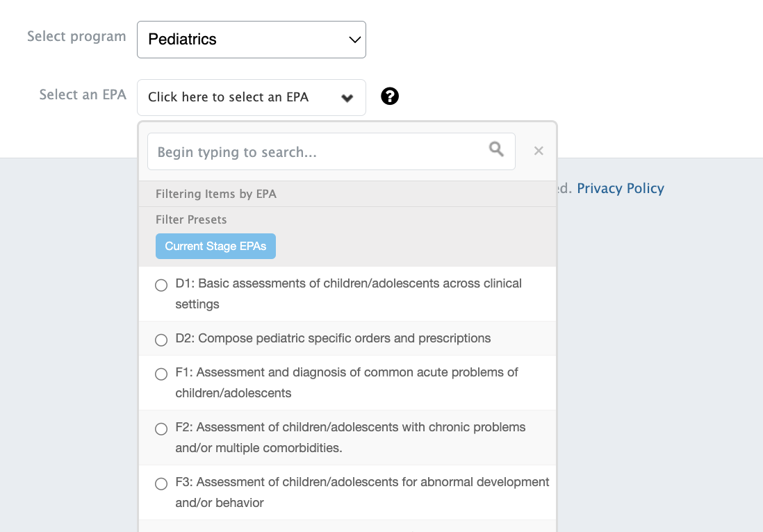The height and width of the screenshot is (532, 763).
Task: Open the Privacy Policy link
Action: 620,188
